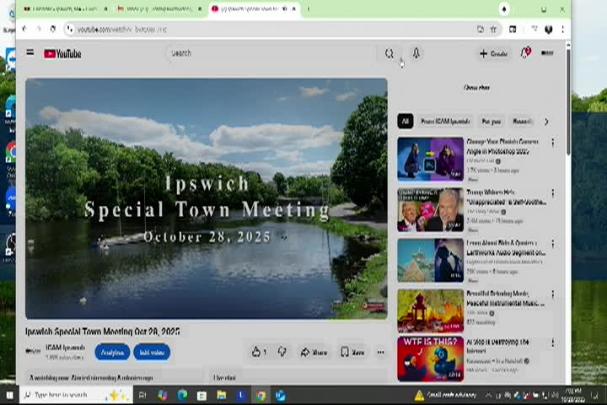This screenshot has height=405, width=607.
Task: Click the Edit video button
Action: coord(152,352)
